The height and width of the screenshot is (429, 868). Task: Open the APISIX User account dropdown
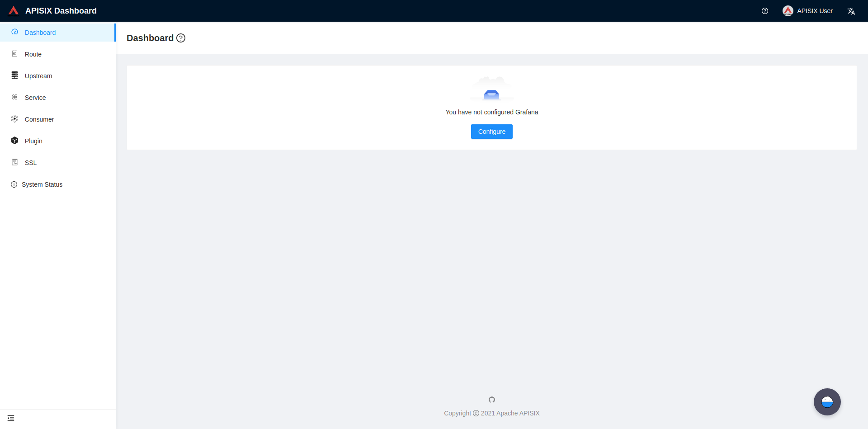(808, 11)
